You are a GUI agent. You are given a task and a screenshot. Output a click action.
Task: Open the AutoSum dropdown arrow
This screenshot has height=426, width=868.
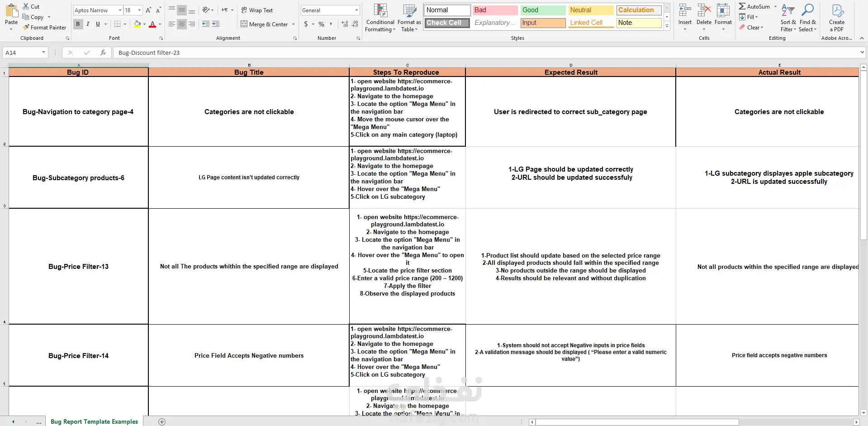click(x=775, y=6)
